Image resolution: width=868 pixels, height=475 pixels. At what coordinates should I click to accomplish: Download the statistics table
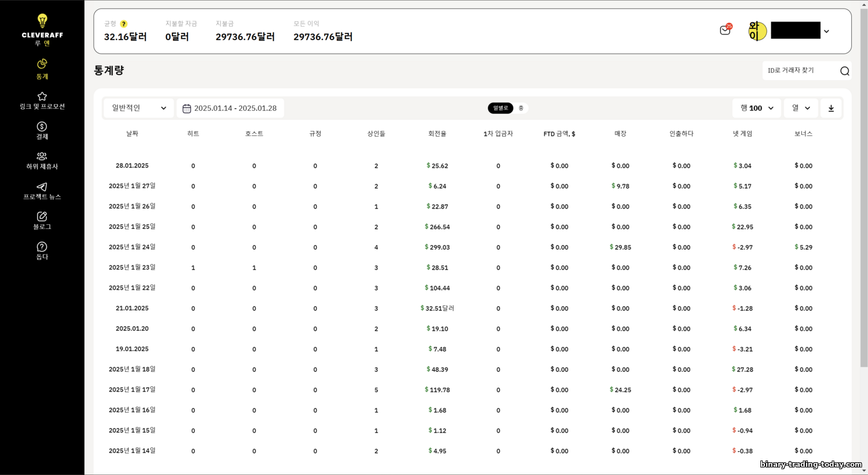pyautogui.click(x=831, y=108)
